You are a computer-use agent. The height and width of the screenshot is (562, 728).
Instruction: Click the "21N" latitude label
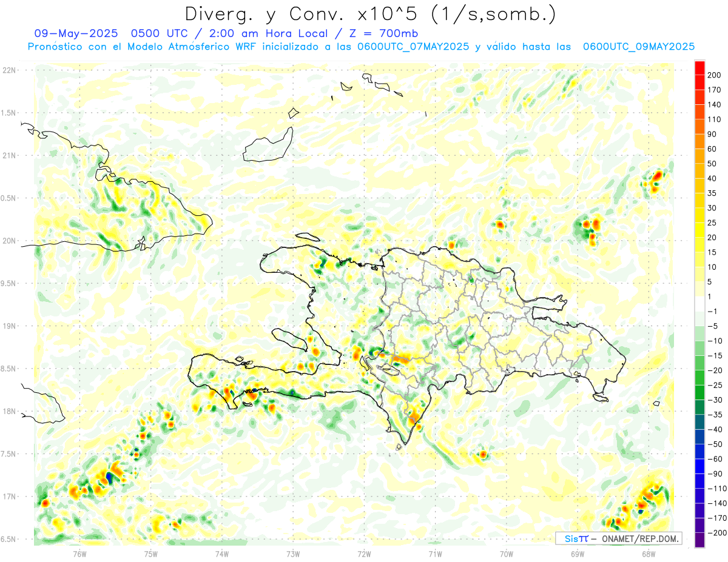tap(9, 155)
